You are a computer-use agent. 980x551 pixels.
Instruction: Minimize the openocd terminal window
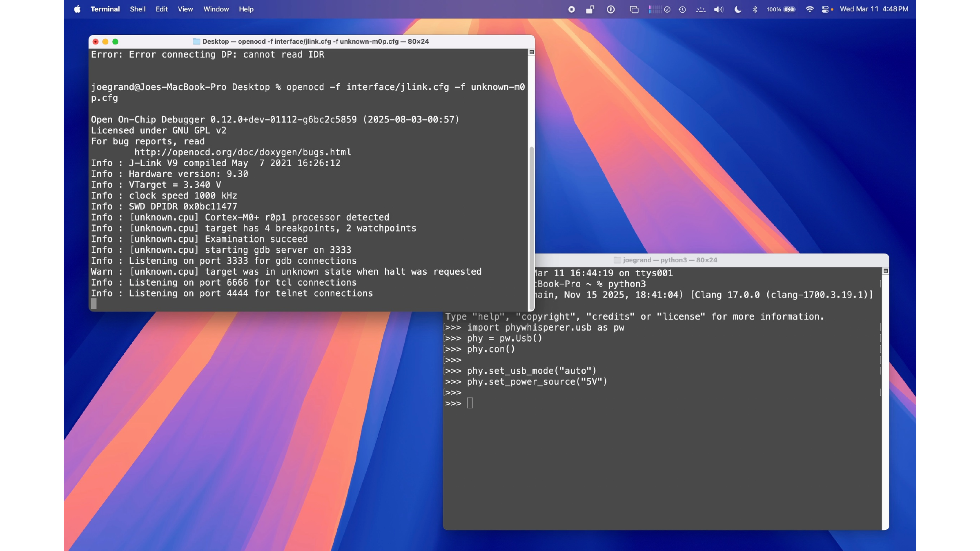(x=105, y=42)
